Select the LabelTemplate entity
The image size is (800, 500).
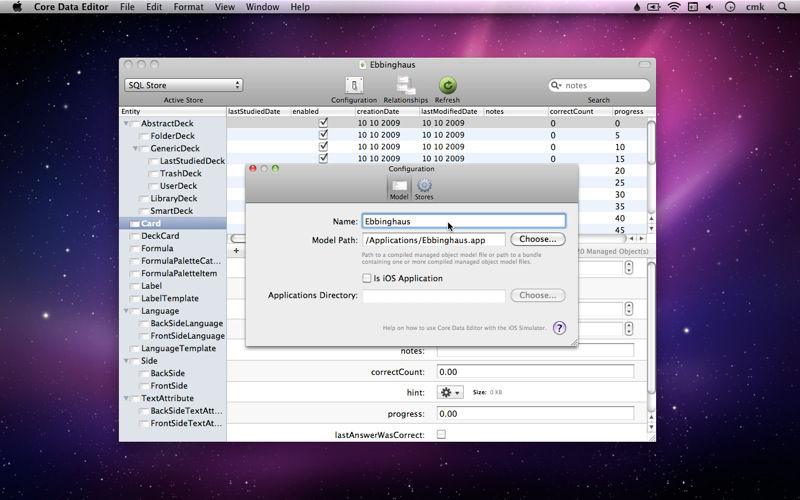click(170, 298)
